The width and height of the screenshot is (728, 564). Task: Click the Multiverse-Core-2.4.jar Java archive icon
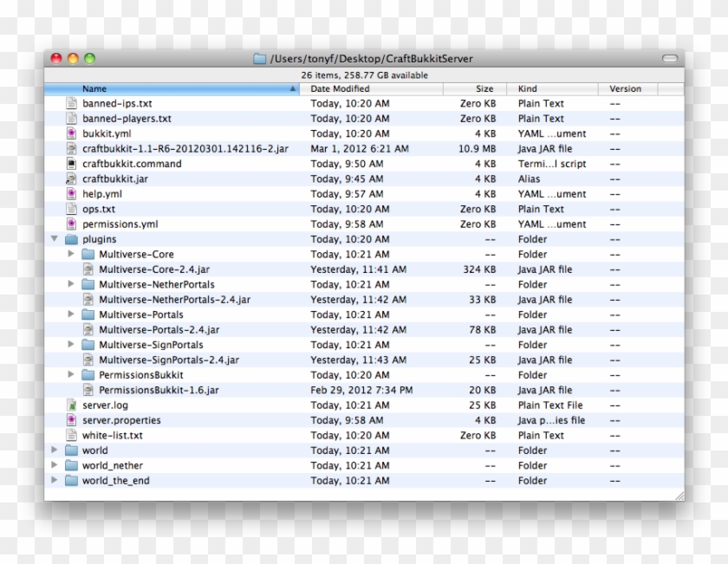pos(88,269)
